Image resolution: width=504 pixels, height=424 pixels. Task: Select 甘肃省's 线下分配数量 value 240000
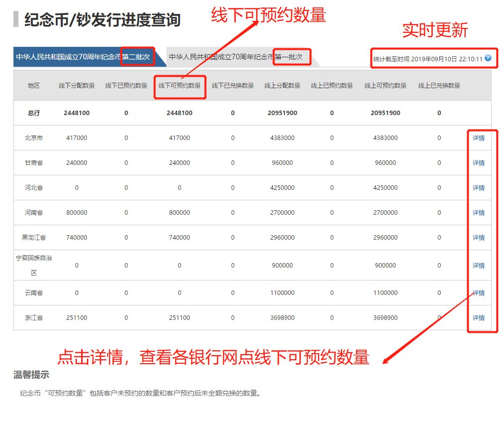click(x=77, y=163)
